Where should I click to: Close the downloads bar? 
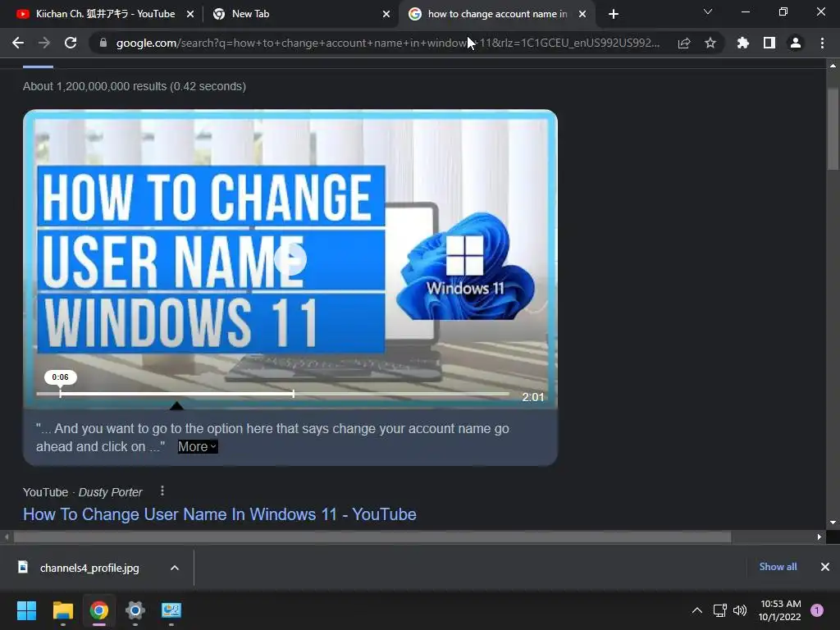click(825, 567)
